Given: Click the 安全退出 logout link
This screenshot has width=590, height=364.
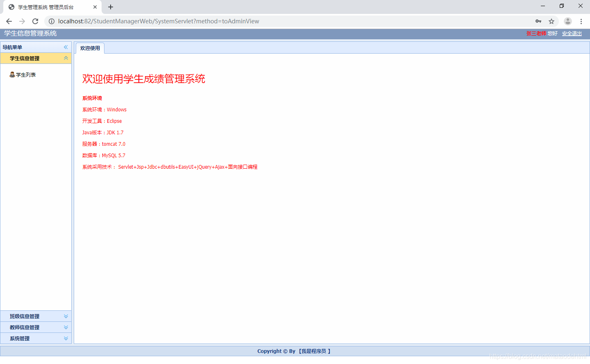Looking at the screenshot, I should click(x=572, y=34).
